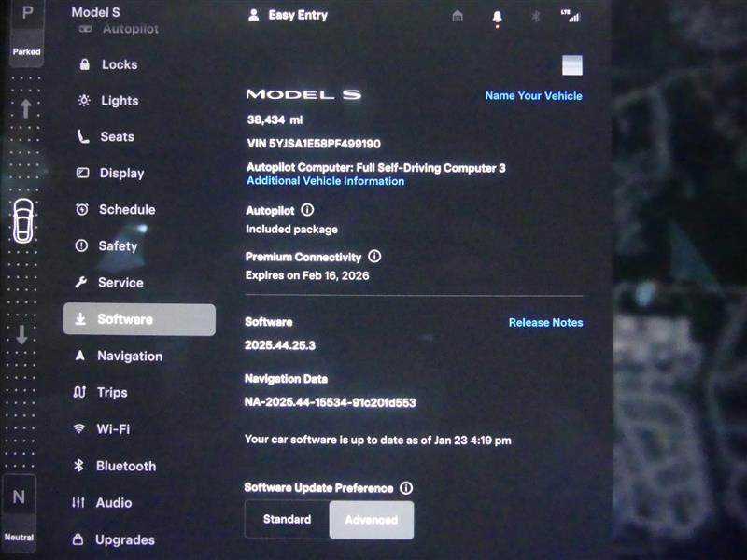Tap the Bluetooth status icon in top bar
This screenshot has height=560, width=747.
[536, 16]
